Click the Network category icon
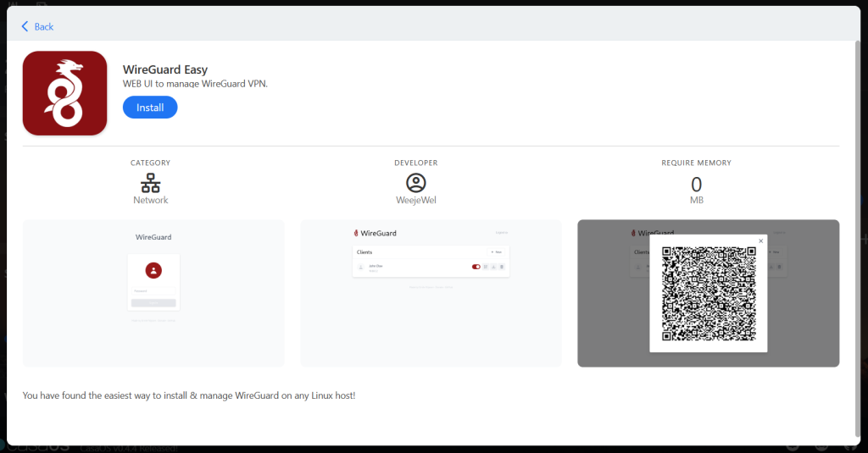 [151, 183]
